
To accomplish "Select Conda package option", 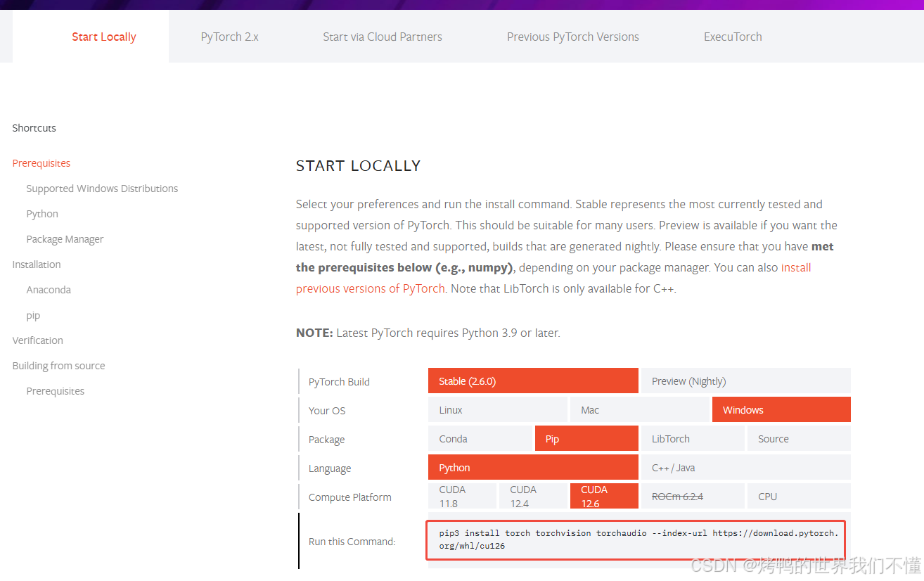I will click(x=480, y=438).
